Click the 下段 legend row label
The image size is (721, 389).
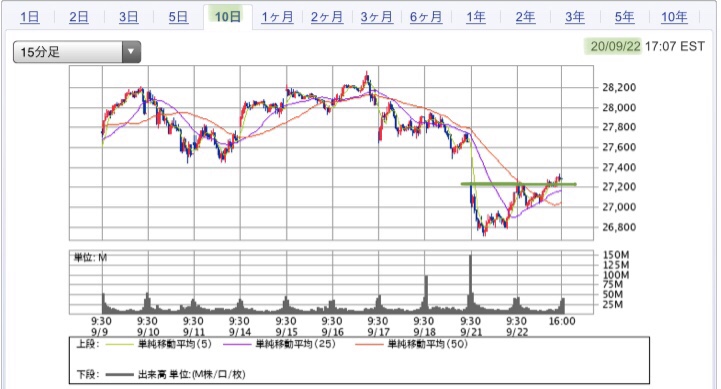[87, 375]
